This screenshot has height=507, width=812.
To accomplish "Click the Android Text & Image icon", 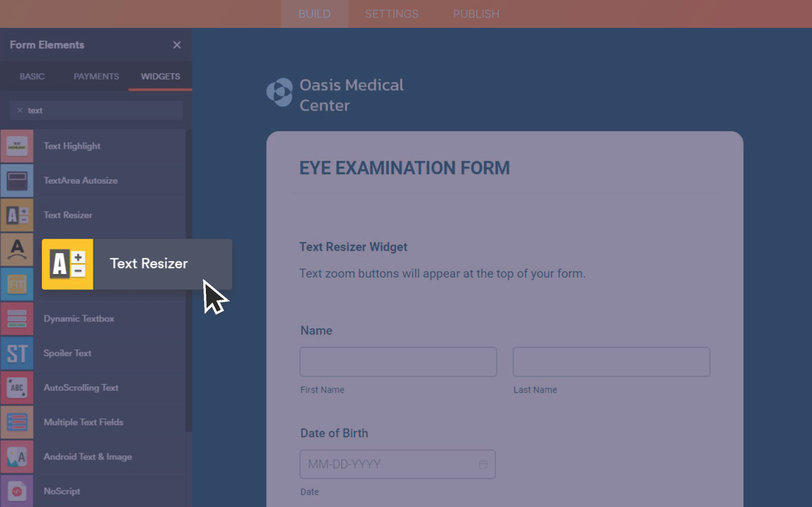I will click(17, 457).
